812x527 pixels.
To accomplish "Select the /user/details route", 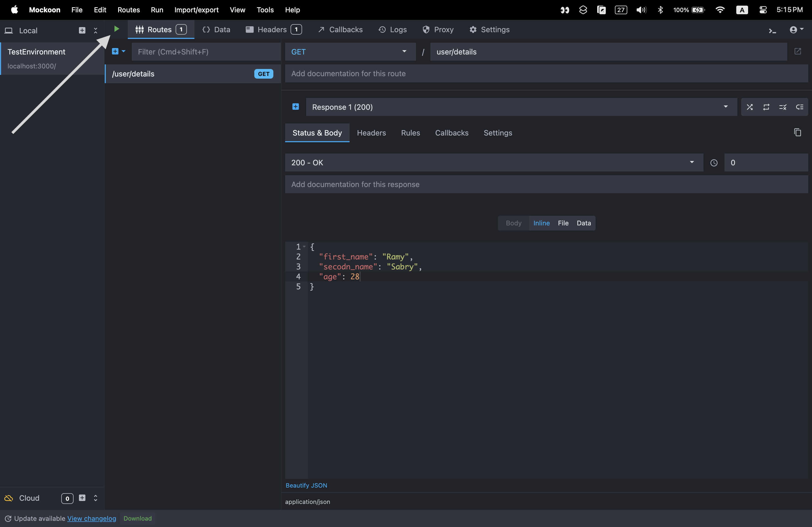I will point(193,74).
